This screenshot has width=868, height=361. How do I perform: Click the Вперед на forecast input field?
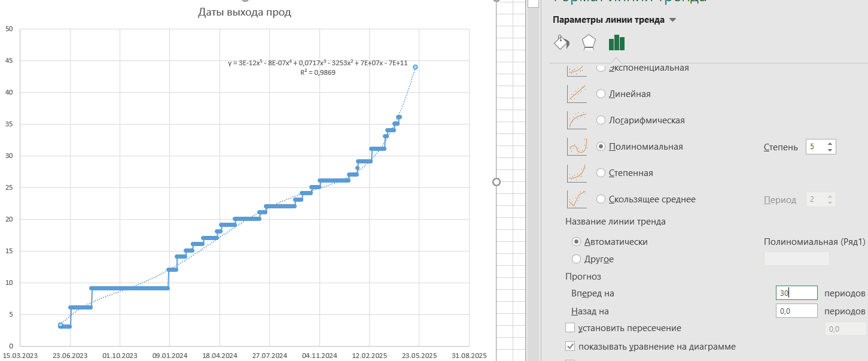[x=796, y=293]
